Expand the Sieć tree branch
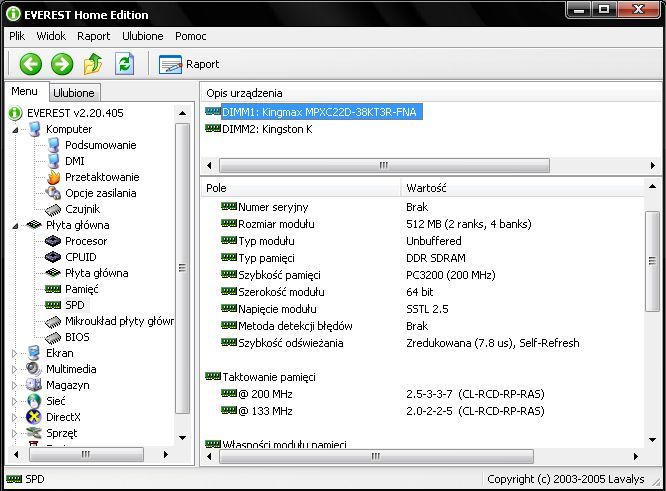 [14, 401]
